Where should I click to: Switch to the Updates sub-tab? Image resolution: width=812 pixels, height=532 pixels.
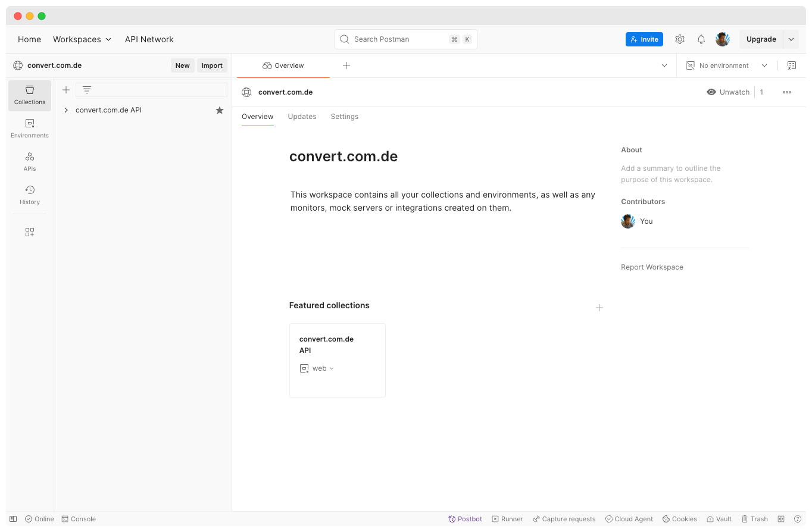pos(302,117)
